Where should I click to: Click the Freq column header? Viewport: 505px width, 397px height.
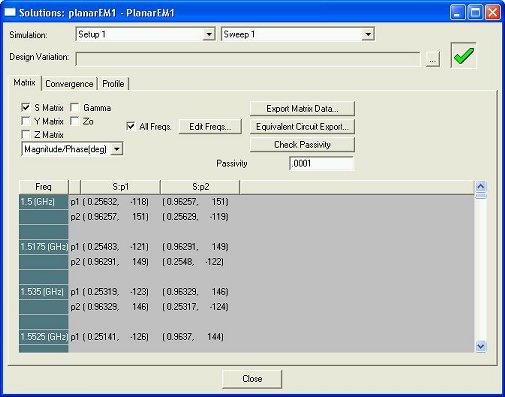43,187
